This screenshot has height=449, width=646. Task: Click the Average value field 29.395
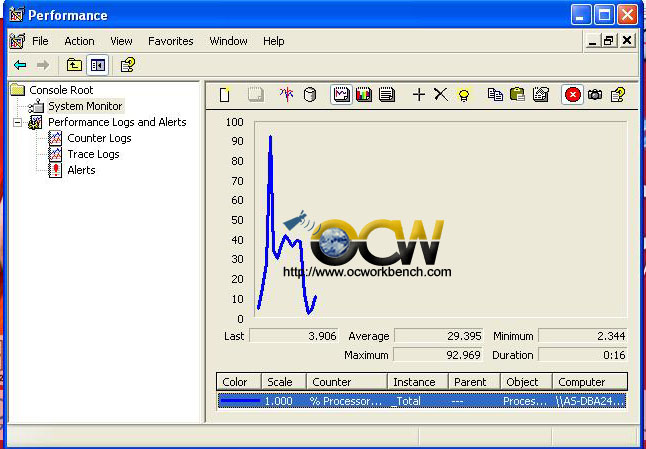pyautogui.click(x=438, y=336)
